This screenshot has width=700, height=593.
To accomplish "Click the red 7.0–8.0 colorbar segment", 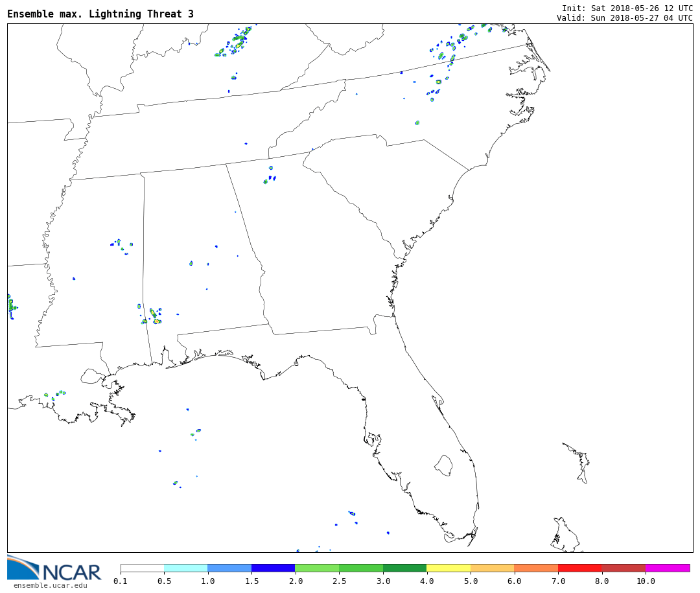I will click(x=580, y=568).
